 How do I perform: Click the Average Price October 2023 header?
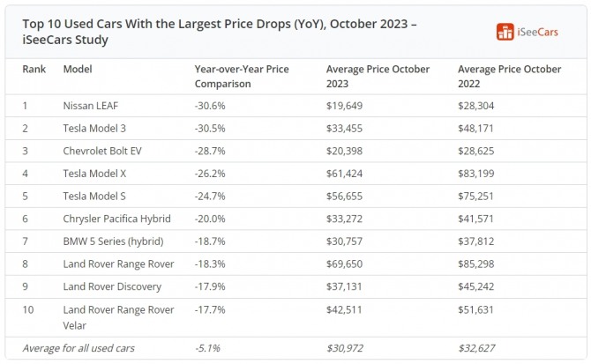point(378,76)
